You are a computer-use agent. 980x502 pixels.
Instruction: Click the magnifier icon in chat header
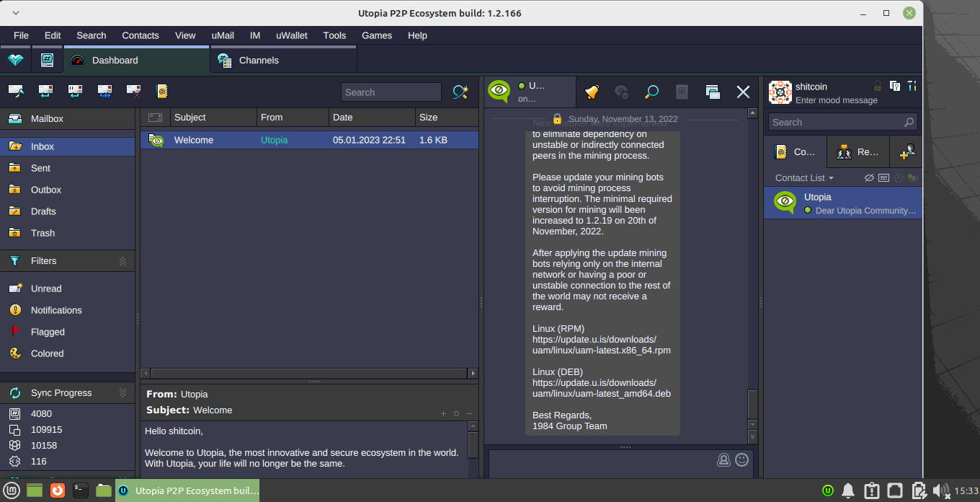(x=651, y=92)
